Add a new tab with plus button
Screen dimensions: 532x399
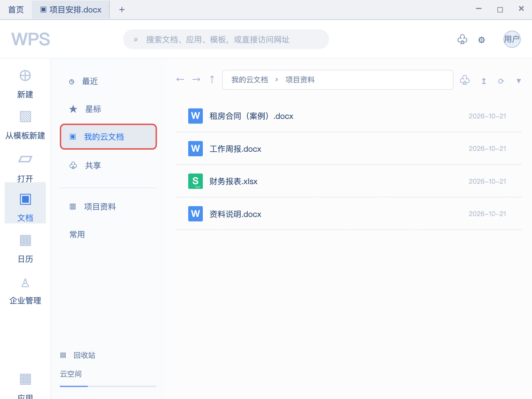click(122, 10)
